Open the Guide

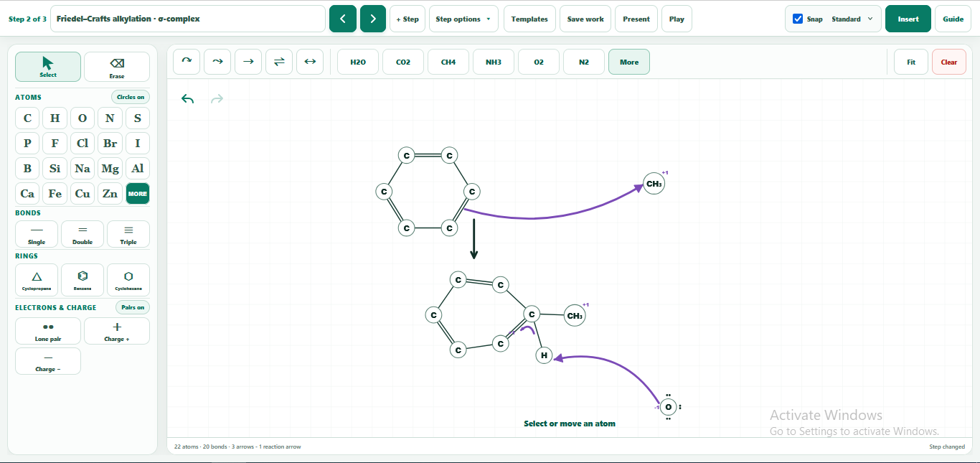[x=953, y=19]
